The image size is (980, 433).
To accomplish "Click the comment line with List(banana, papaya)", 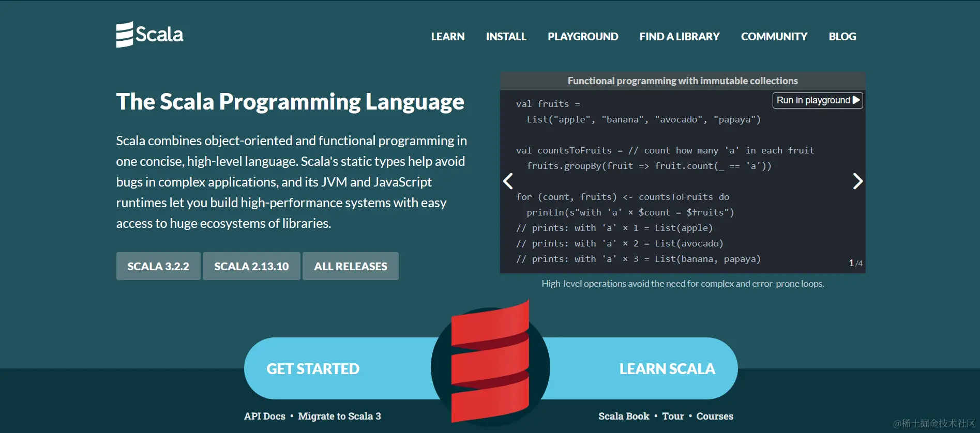I will (x=638, y=259).
